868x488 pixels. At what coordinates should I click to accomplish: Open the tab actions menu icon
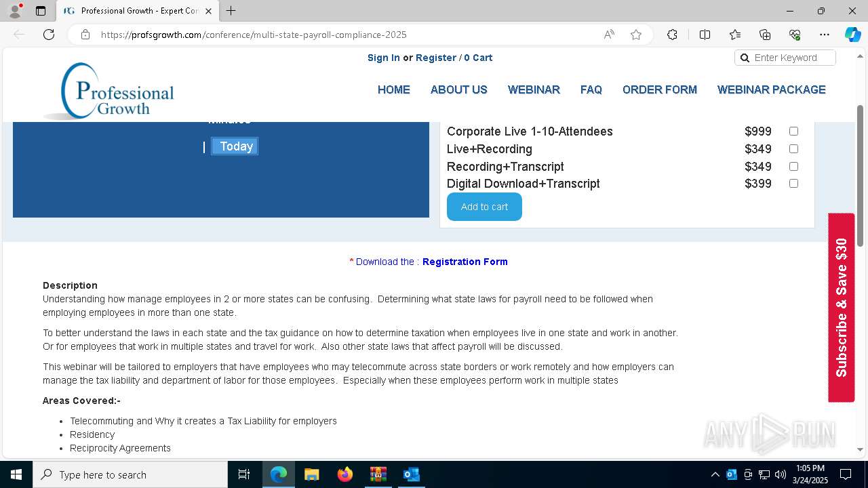(41, 11)
